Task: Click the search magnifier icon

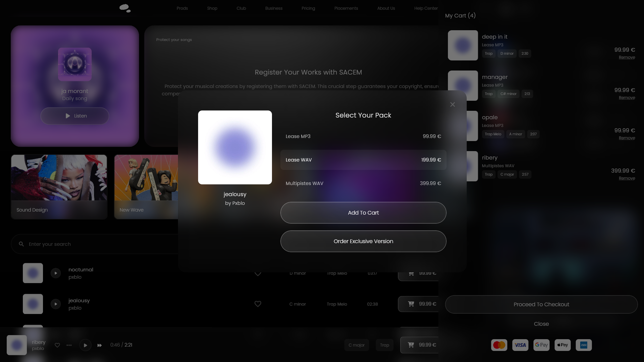Action: tap(21, 244)
